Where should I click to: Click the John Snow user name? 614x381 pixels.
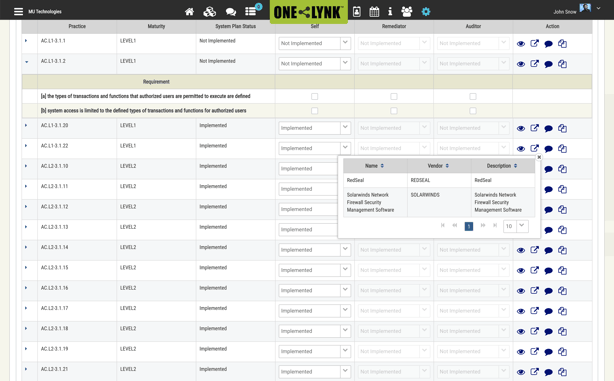(x=565, y=12)
